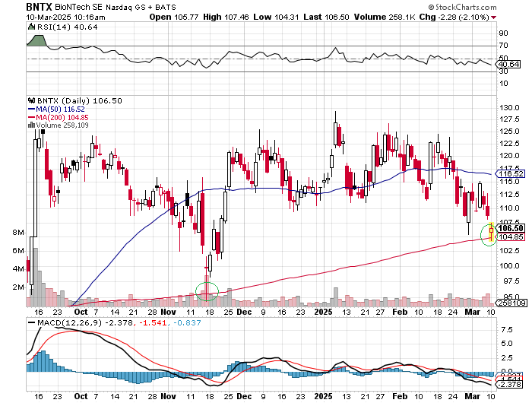532x403 pixels.
Task: Click the red -1.541 MACD signal value
Action: coord(152,323)
